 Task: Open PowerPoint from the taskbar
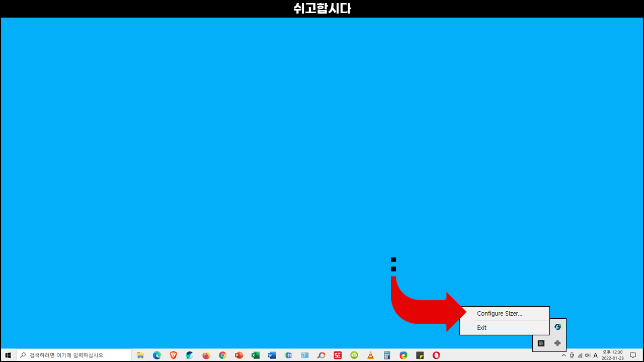tap(239, 355)
